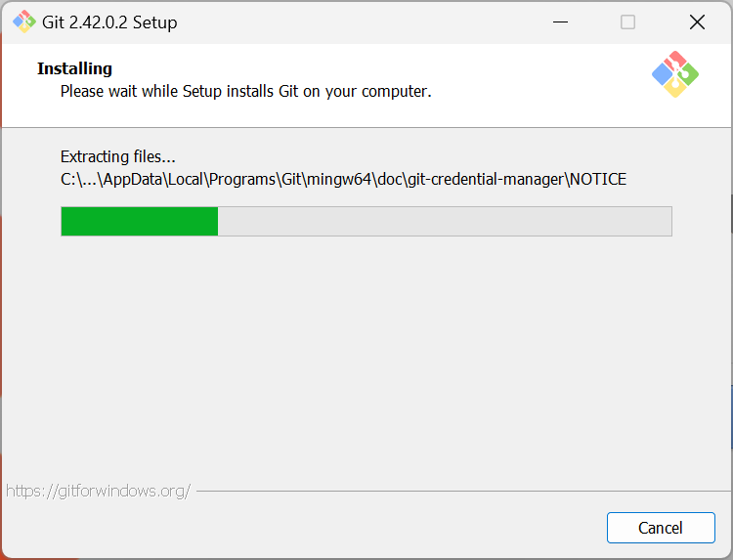Click the empty gray area below the progress bar
The width and height of the screenshot is (733, 560).
click(366, 362)
